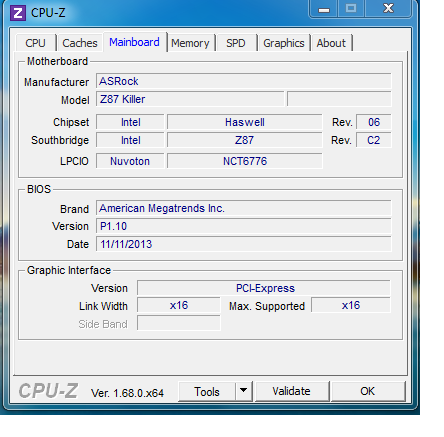Viewport: 444px width, 437px height.
Task: Click the Manufacturer field showing ASRock
Action: [x=243, y=81]
